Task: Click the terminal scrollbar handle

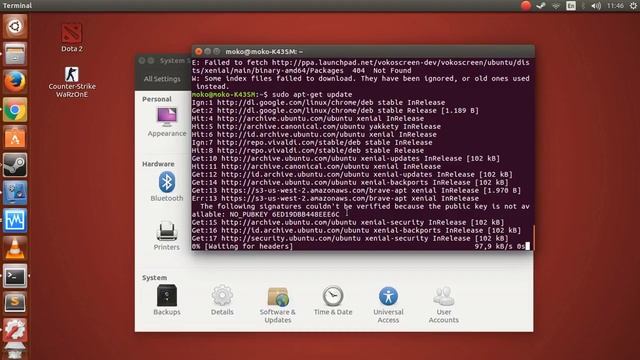Action: [533, 237]
